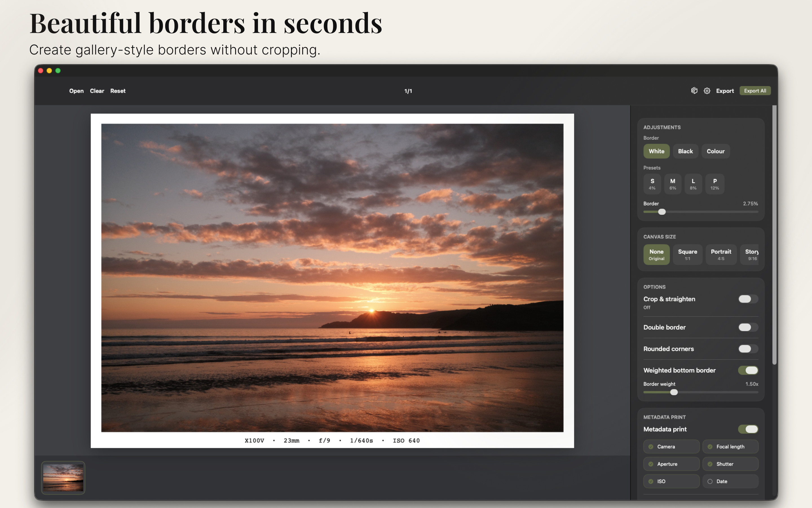This screenshot has height=508, width=812.
Task: Select None Original canvas size
Action: click(x=656, y=255)
